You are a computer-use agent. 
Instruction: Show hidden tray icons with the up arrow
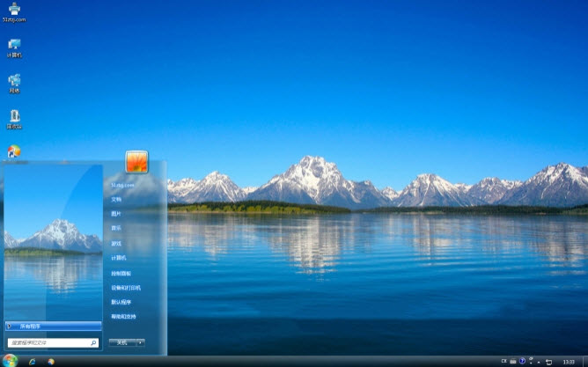tap(539, 363)
